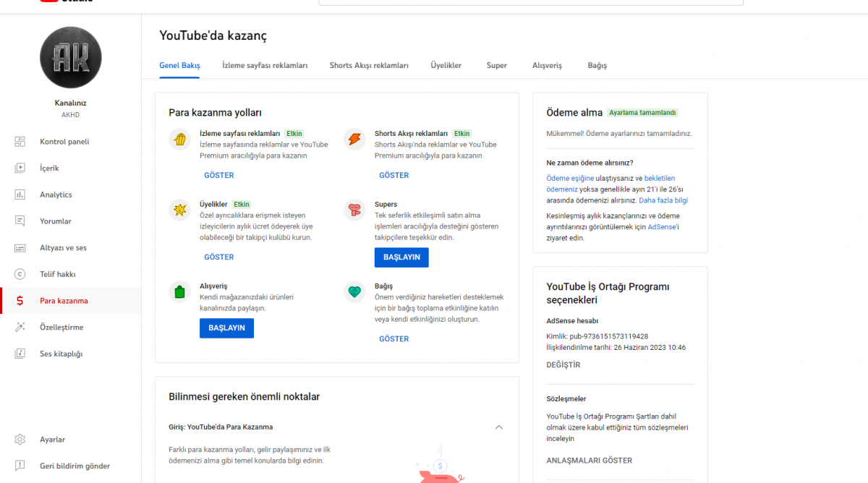Screen dimensions: 868x483
Task: Click DEĞİŞTİR for AdSense hesabı
Action: pyautogui.click(x=563, y=365)
